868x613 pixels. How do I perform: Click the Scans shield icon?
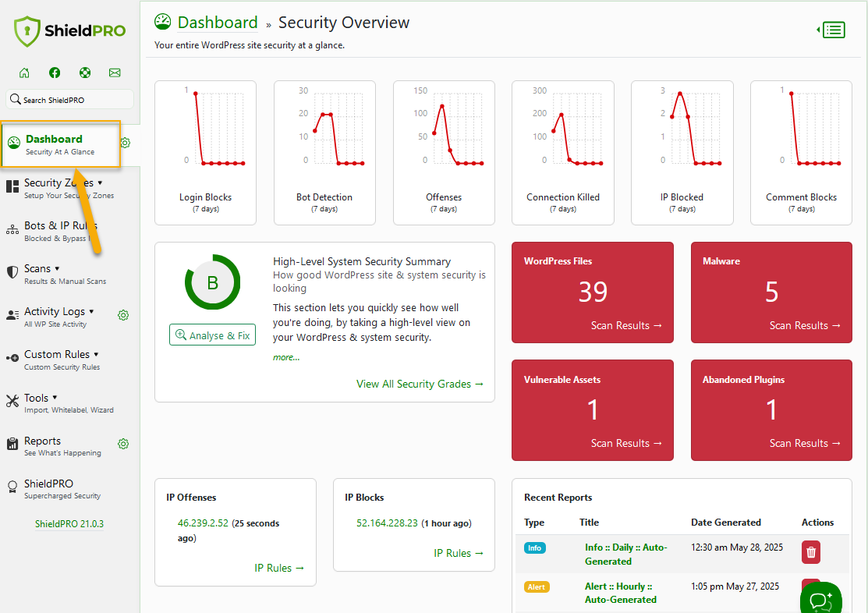tap(12, 272)
